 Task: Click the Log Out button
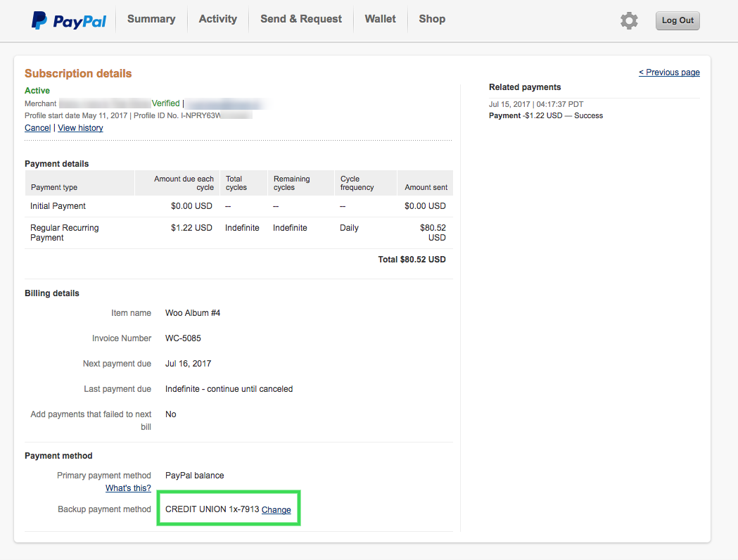(677, 20)
